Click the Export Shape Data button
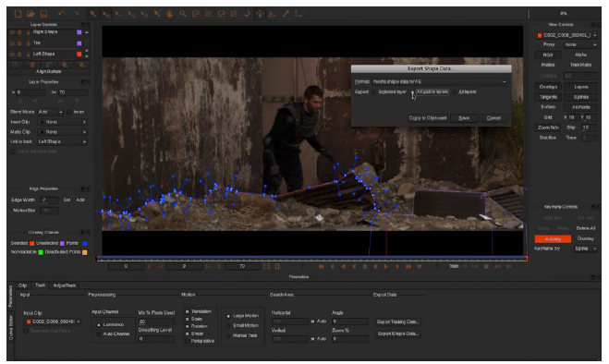609x364 pixels. click(x=397, y=334)
